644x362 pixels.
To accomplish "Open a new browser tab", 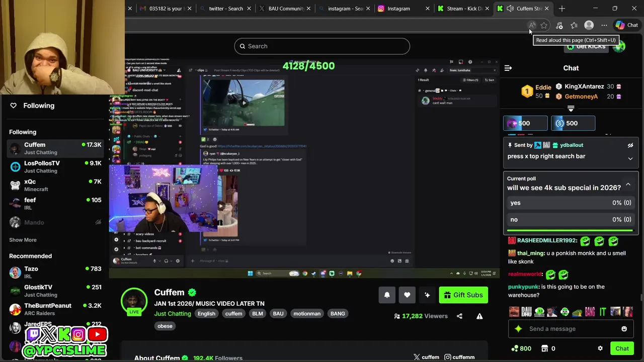I will point(562,9).
